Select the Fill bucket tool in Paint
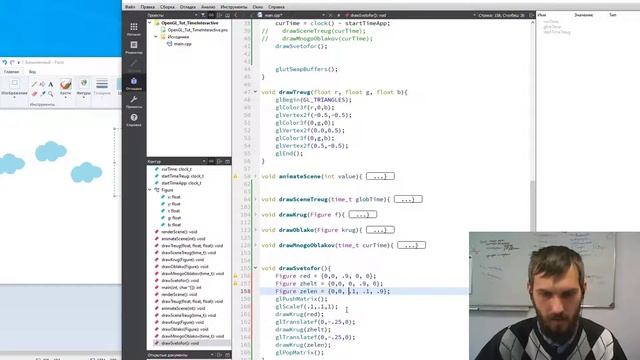This screenshot has height=360, width=640. coord(42,84)
